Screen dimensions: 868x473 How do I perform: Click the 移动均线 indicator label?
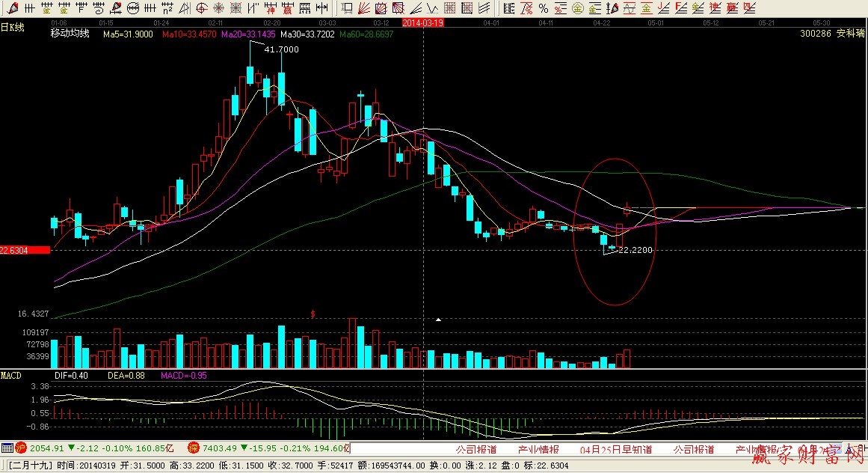pyautogui.click(x=70, y=34)
